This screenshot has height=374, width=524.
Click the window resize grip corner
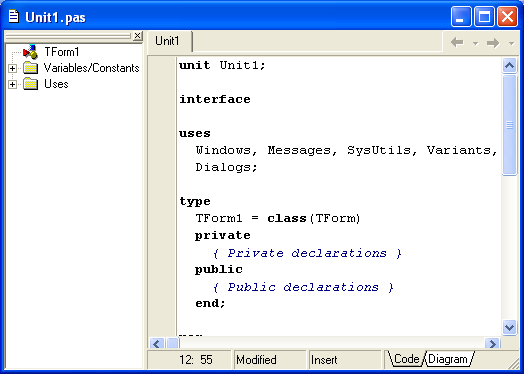click(514, 363)
